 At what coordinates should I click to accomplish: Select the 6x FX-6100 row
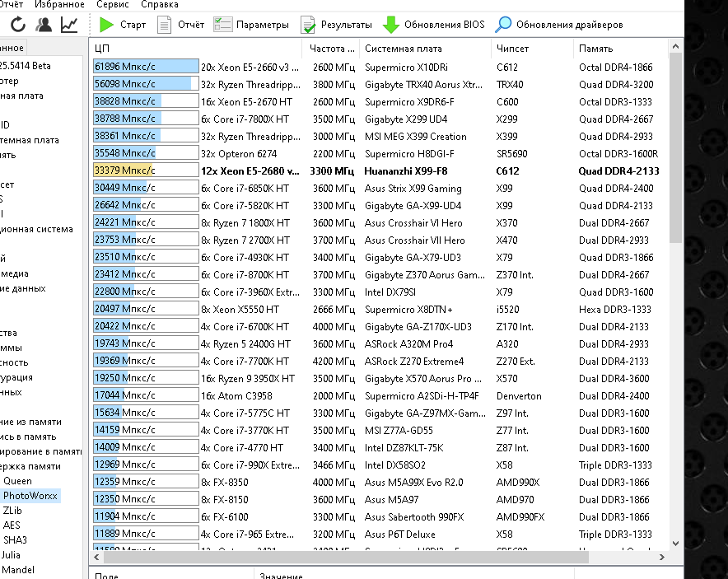point(378,516)
